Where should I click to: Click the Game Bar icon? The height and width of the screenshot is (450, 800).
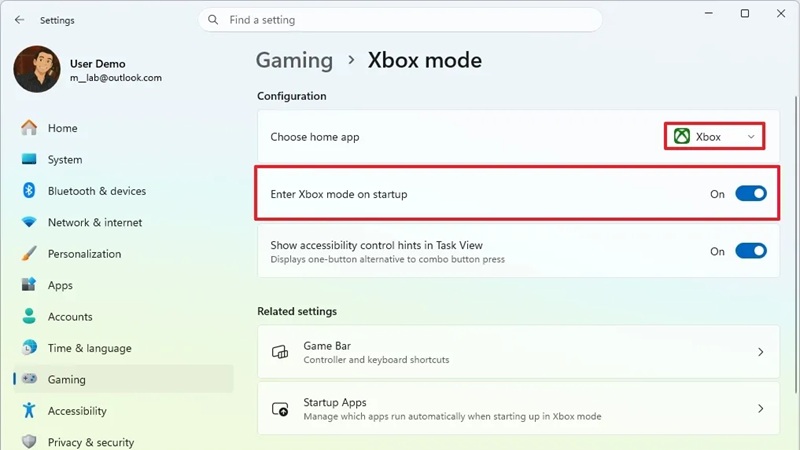[280, 352]
